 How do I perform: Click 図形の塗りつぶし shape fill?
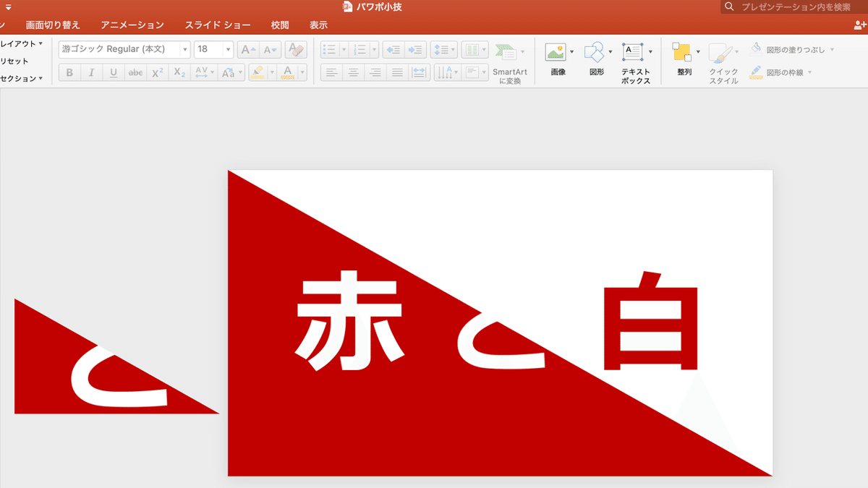pyautogui.click(x=791, y=50)
